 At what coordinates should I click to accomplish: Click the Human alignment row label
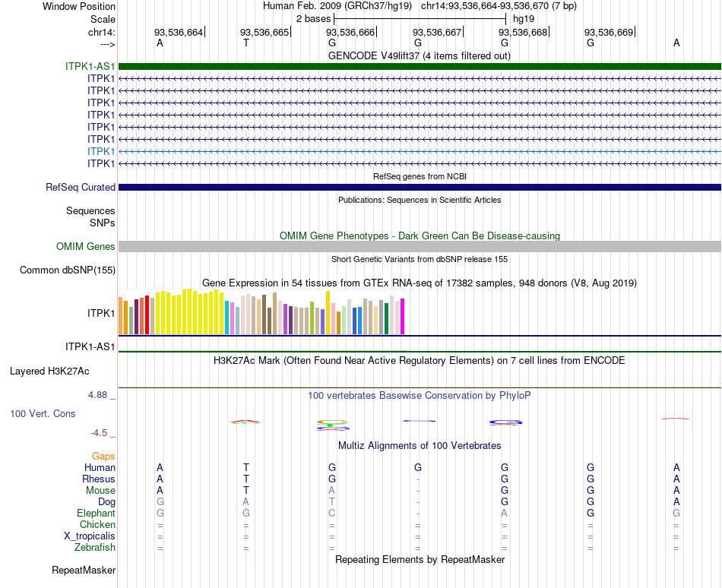pyautogui.click(x=100, y=467)
